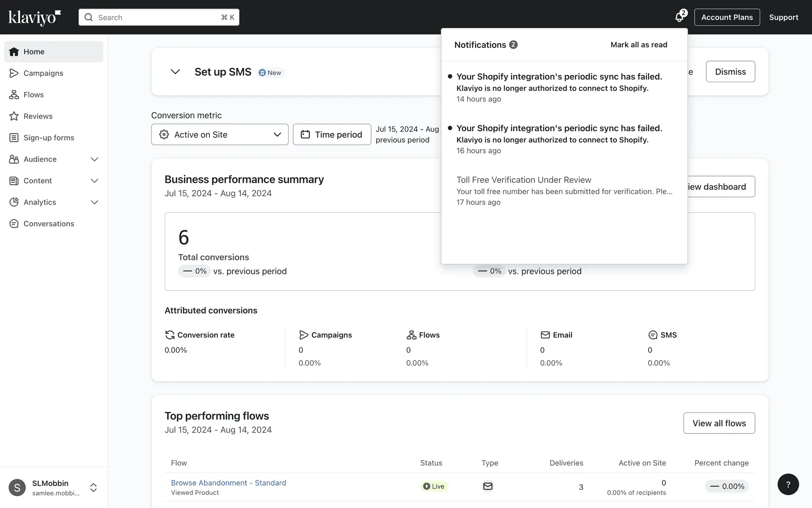This screenshot has height=508, width=812.
Task: Click the search magnifier icon
Action: (88, 17)
